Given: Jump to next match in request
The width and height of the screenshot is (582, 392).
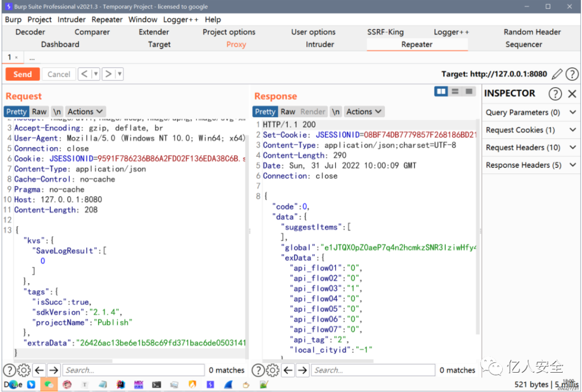Looking at the screenshot, I should tap(54, 370).
